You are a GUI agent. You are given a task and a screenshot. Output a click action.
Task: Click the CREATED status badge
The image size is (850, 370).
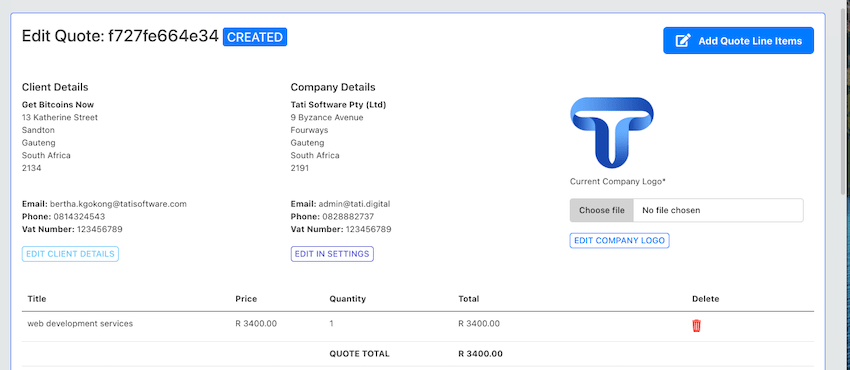tap(255, 37)
